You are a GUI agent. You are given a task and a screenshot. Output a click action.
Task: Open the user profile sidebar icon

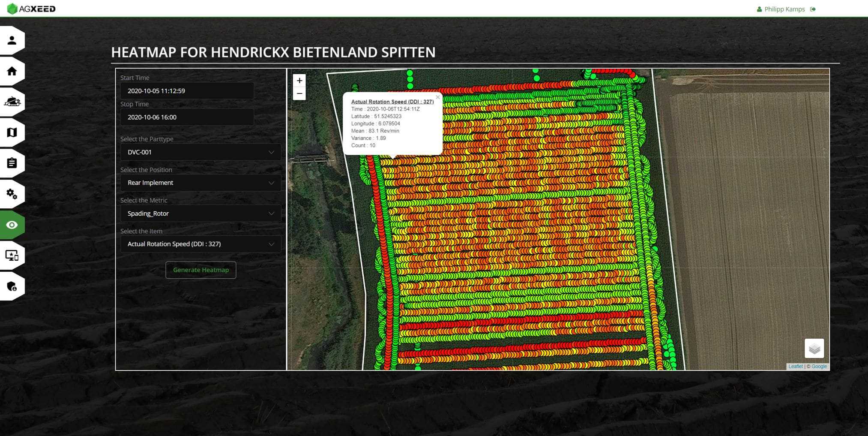coord(12,40)
